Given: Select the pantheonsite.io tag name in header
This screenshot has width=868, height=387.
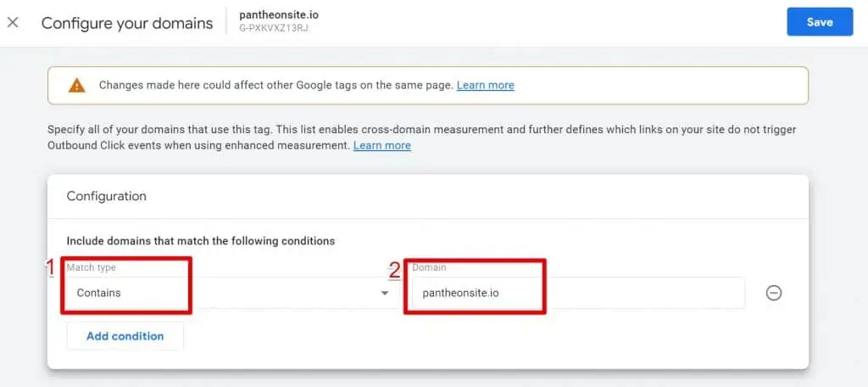Looking at the screenshot, I should point(279,15).
